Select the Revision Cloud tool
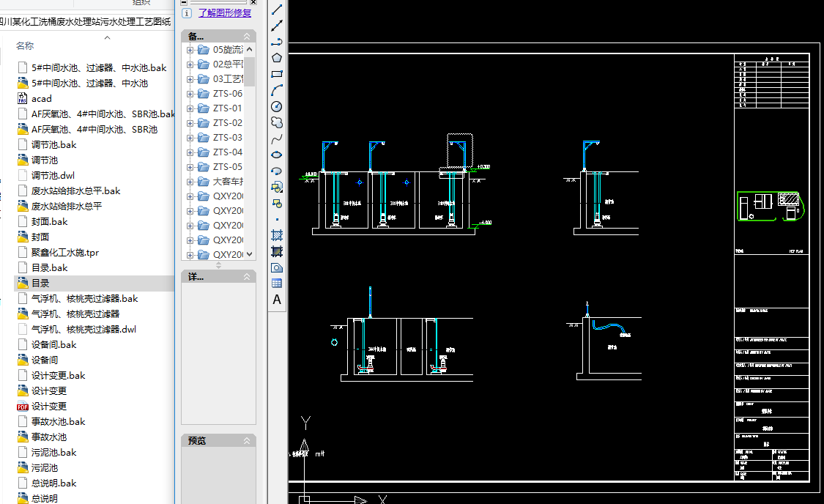 coord(276,122)
